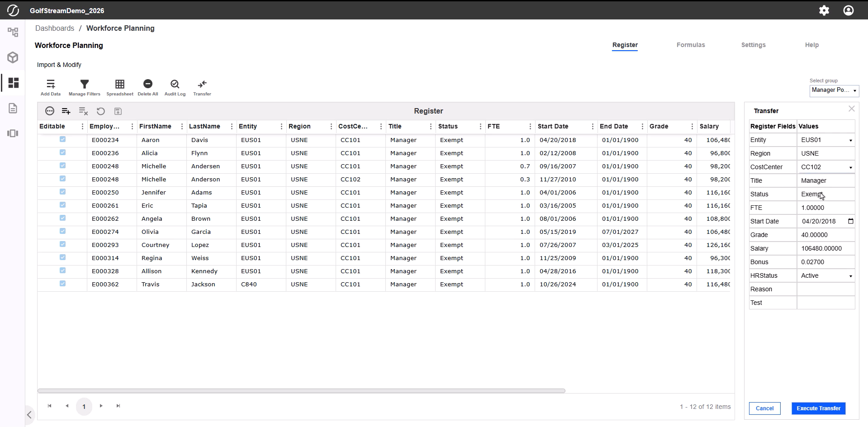Click the app logo in top-left corner

pyautogui.click(x=13, y=10)
